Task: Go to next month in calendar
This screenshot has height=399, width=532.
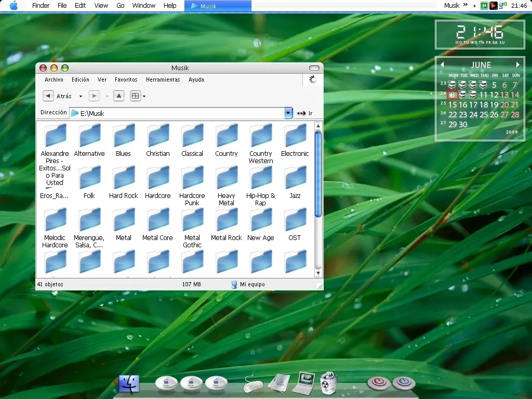Action: [x=518, y=64]
